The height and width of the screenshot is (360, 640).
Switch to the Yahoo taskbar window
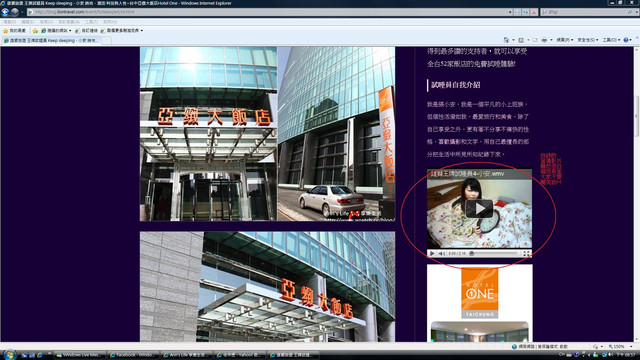click(x=240, y=355)
